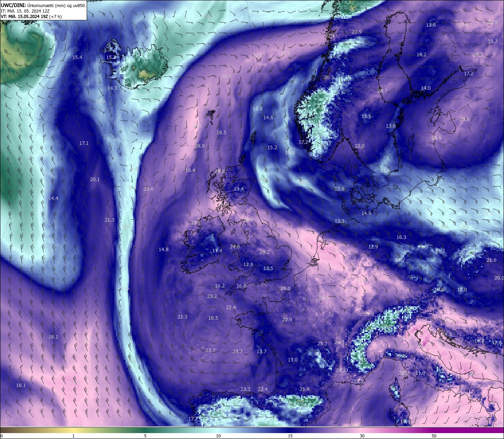Click the 13.4 value over Scotland
Viewport: 504px width, 439px height.
[x=239, y=189]
